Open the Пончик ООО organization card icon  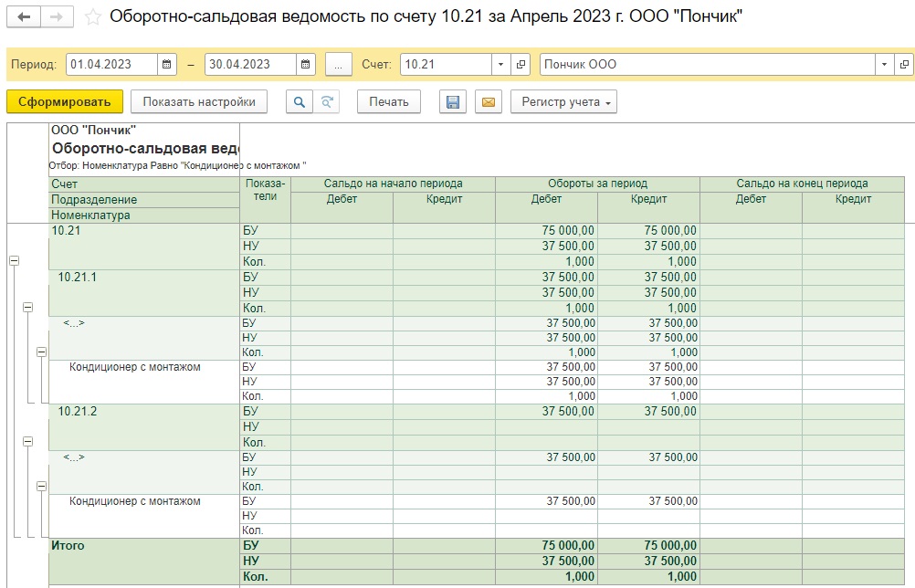click(904, 64)
